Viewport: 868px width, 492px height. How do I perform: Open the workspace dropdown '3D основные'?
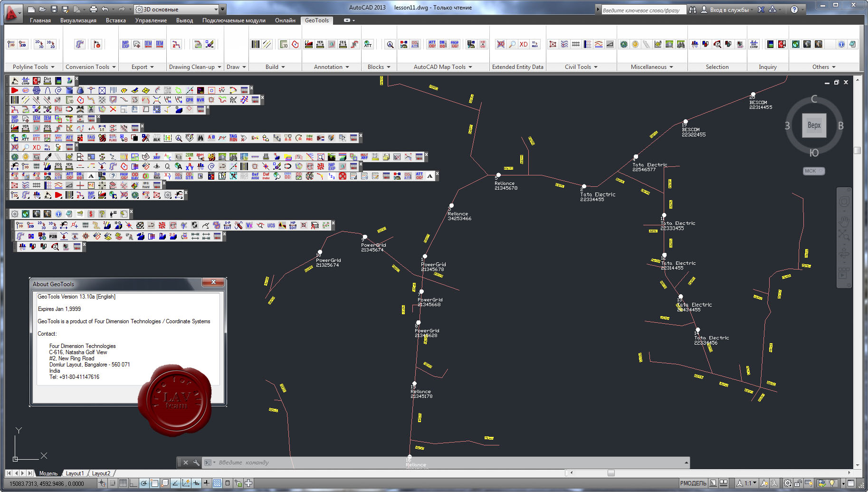[177, 9]
